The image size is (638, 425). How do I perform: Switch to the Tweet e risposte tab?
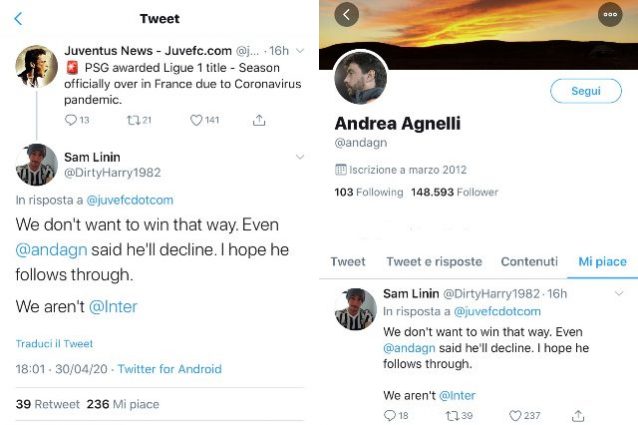(x=434, y=262)
